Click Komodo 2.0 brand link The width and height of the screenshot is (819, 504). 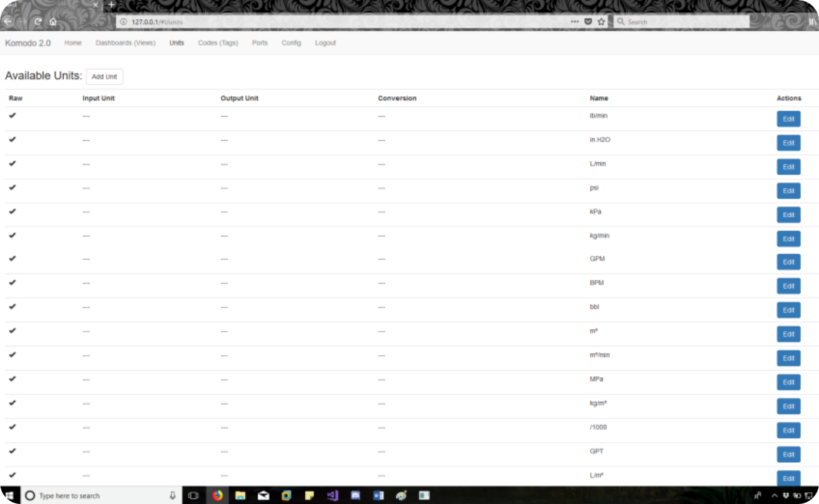(28, 43)
